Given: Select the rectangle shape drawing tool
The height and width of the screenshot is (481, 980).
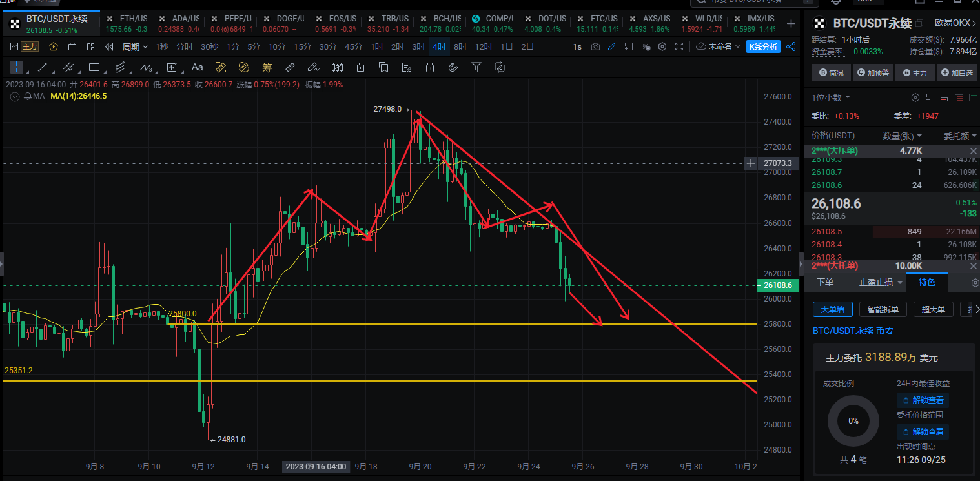Looking at the screenshot, I should [x=94, y=67].
